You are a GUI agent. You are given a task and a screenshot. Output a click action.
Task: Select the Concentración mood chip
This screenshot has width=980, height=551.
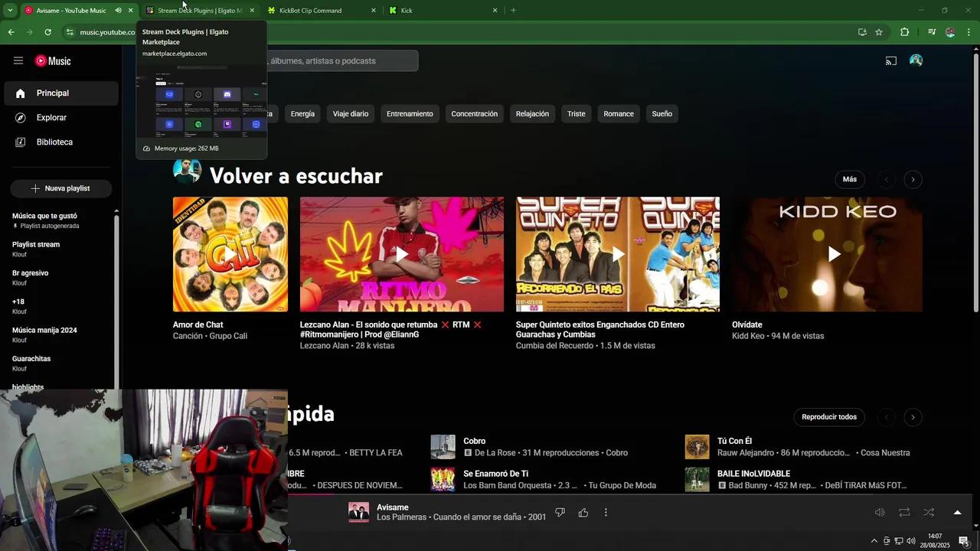474,114
